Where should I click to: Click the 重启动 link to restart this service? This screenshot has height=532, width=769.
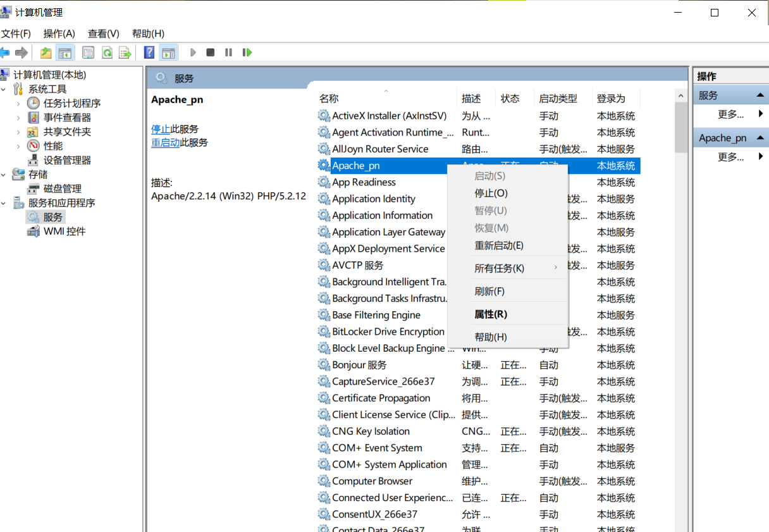[166, 143]
